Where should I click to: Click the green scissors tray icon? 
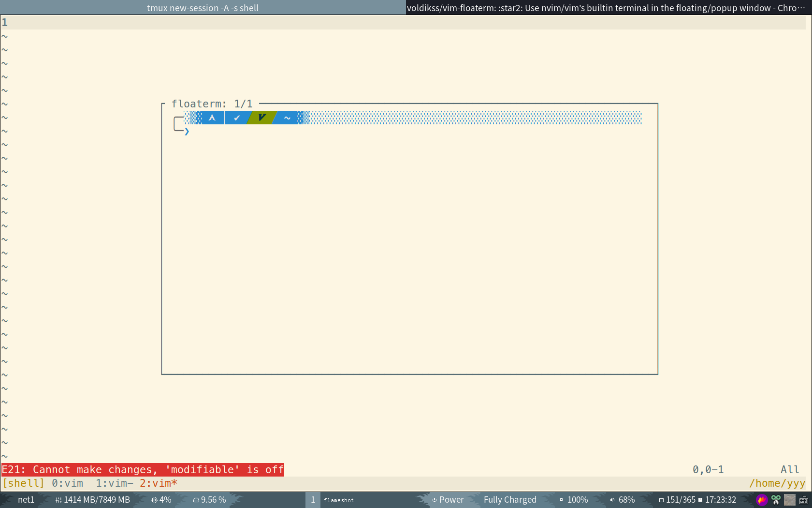click(x=776, y=500)
